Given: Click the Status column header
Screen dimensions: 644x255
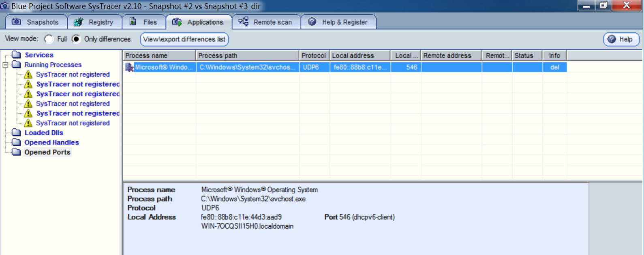Looking at the screenshot, I should pos(527,55).
